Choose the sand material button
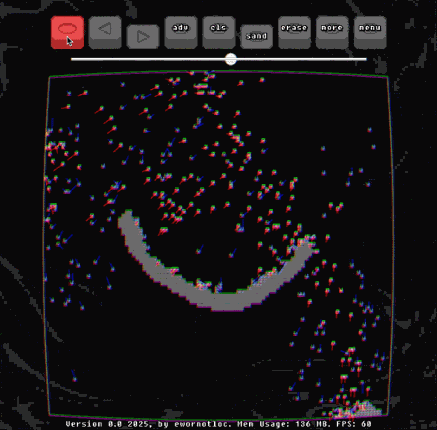This screenshot has width=437, height=430. 256,36
